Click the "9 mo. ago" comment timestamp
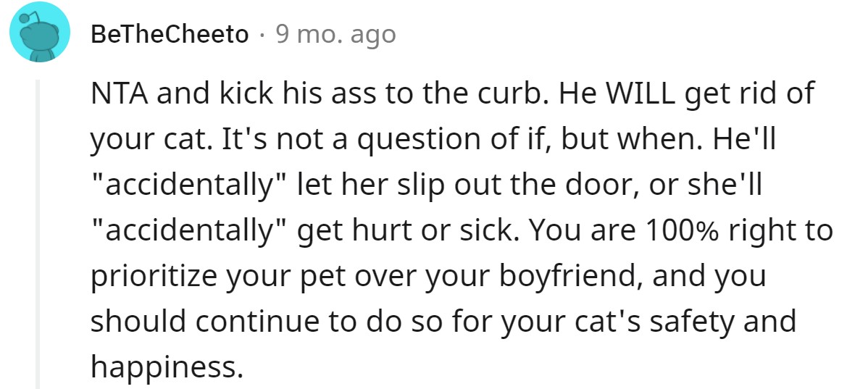Image resolution: width=868 pixels, height=389 pixels. click(x=335, y=34)
